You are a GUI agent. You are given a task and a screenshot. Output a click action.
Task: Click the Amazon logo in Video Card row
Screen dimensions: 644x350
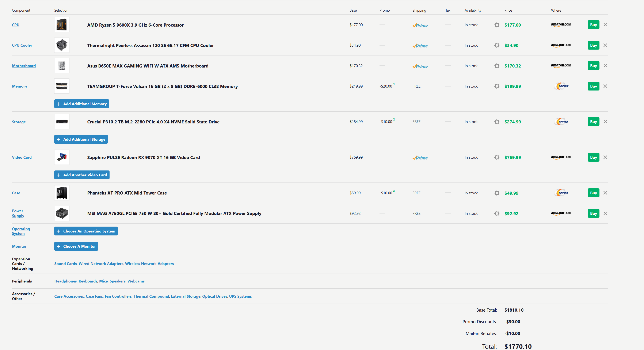coord(561,157)
